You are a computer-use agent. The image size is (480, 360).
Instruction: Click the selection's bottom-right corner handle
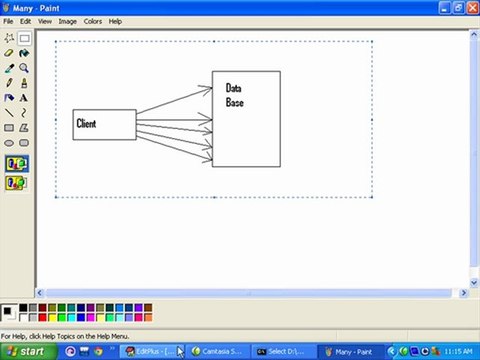(x=372, y=197)
